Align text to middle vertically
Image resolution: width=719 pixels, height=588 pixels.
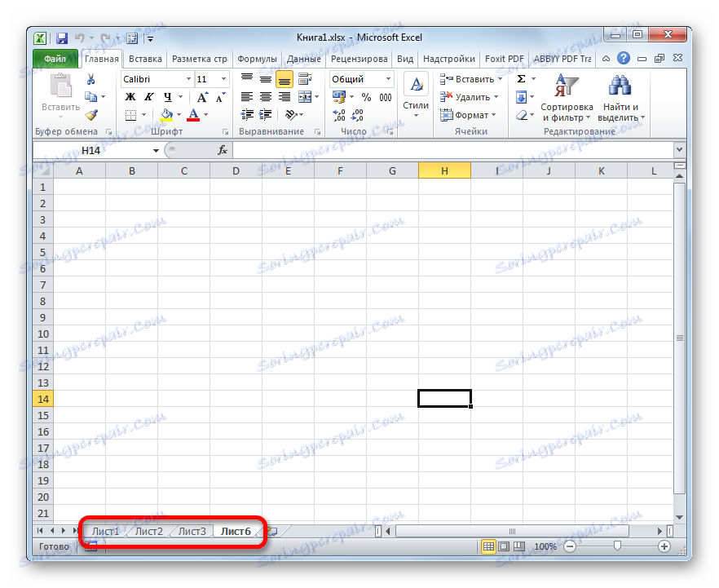[x=266, y=79]
